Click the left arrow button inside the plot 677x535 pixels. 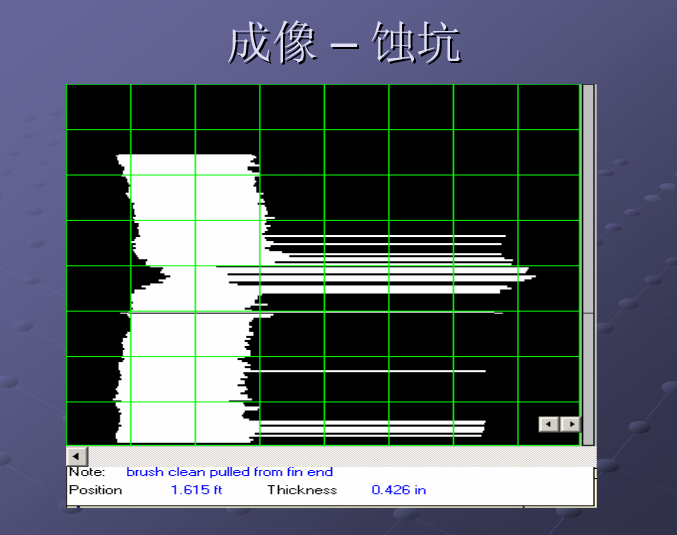point(547,424)
